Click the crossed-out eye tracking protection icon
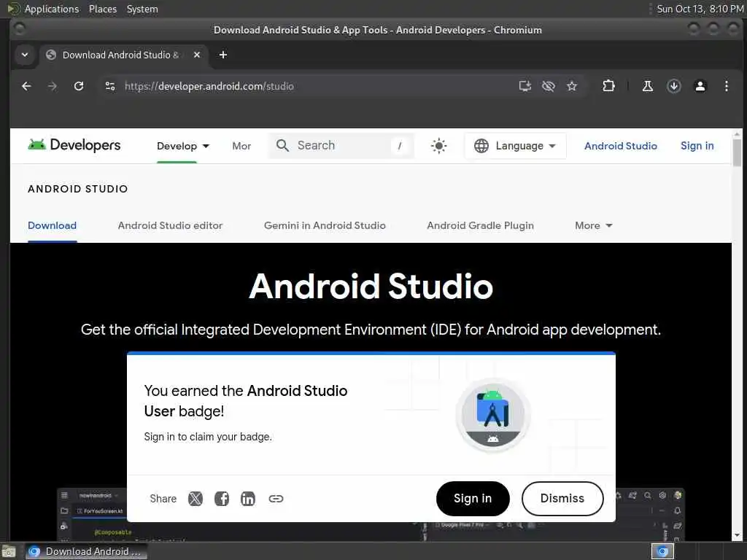Viewport: 747px width, 560px height. tap(549, 86)
